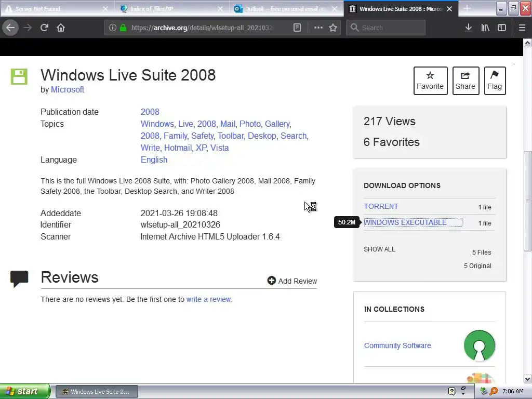The image size is (532, 399).
Task: Click the help question-mark tray icon
Action: 451,392
